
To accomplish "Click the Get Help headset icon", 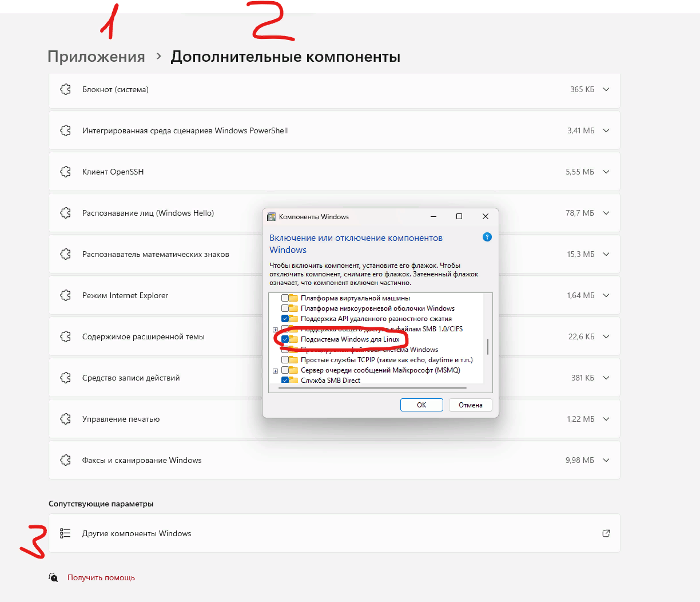I will (53, 577).
